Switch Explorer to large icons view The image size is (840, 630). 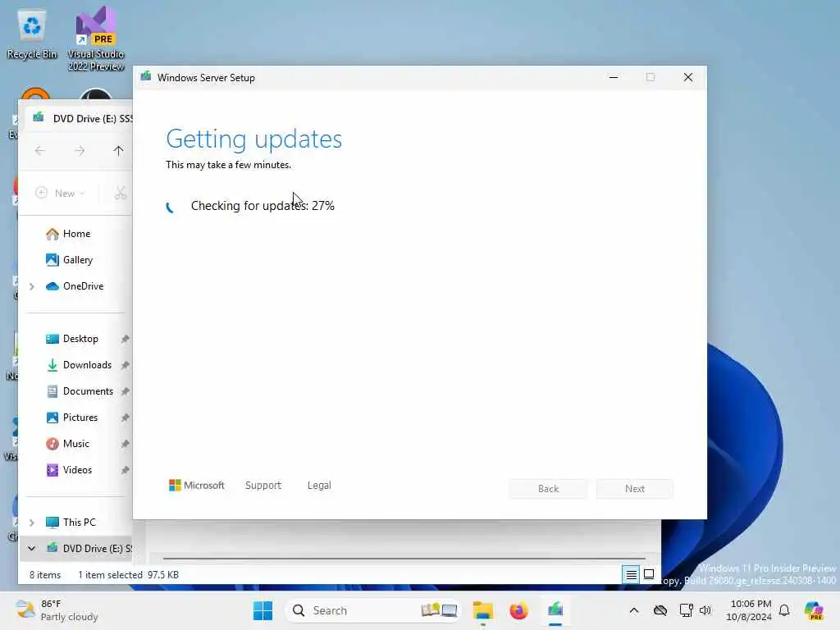pyautogui.click(x=649, y=575)
